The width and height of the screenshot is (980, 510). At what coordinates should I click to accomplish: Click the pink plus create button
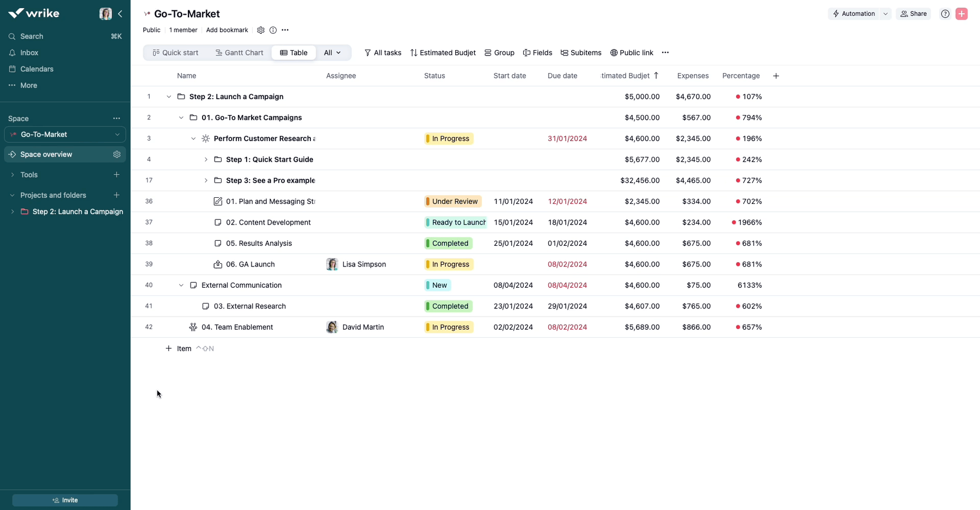pyautogui.click(x=961, y=14)
